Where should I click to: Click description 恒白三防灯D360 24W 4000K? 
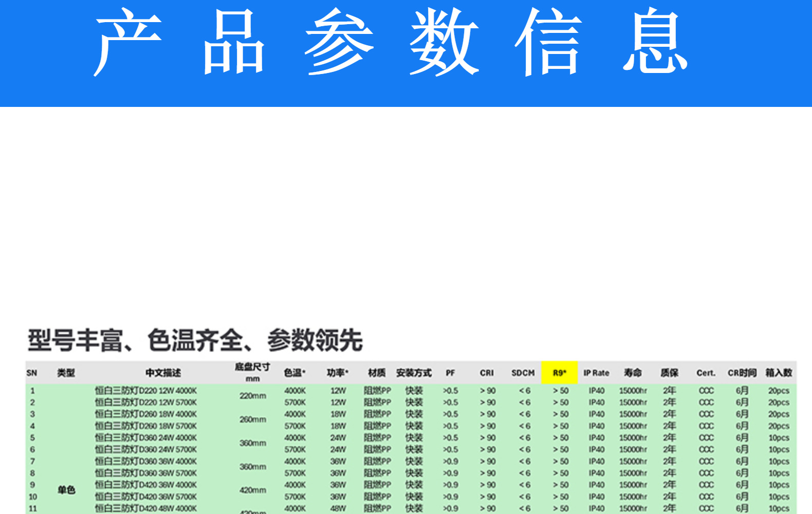[x=146, y=438]
